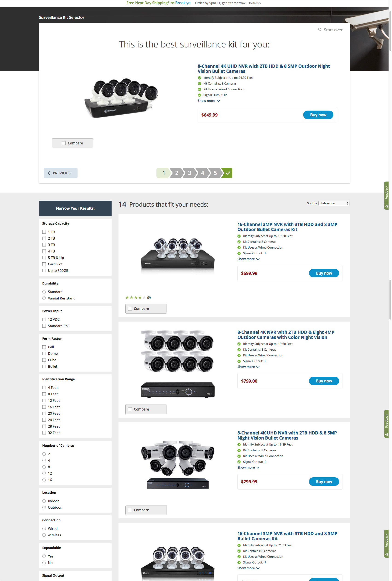This screenshot has height=581, width=392.
Task: Go to step 3 arrow in progress bar
Action: point(190,173)
